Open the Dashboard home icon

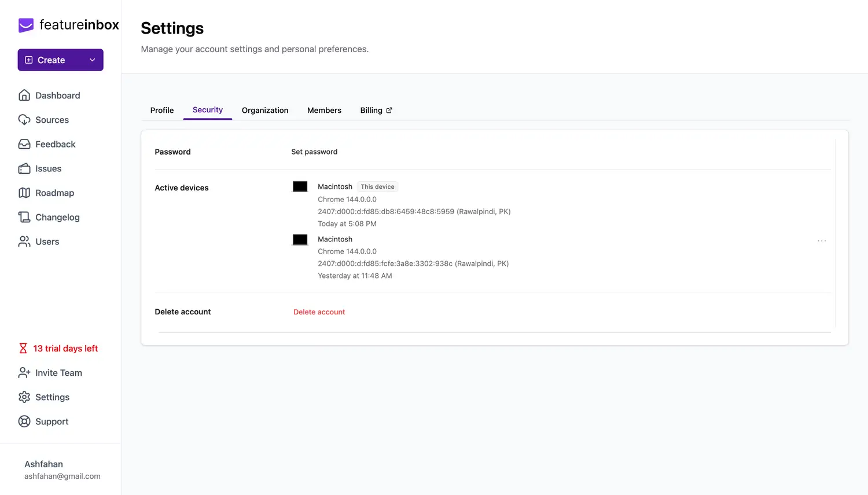pyautogui.click(x=24, y=96)
